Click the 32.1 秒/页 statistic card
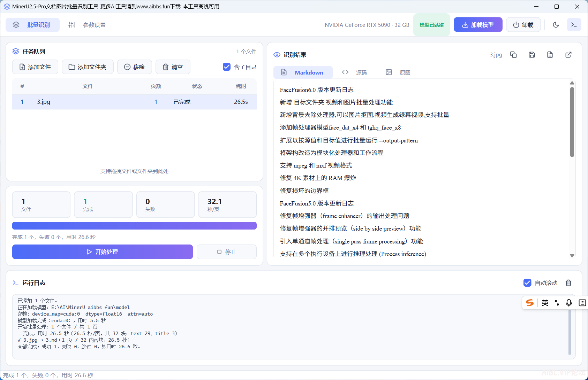Screen dimensions: 588x380 point(227,204)
